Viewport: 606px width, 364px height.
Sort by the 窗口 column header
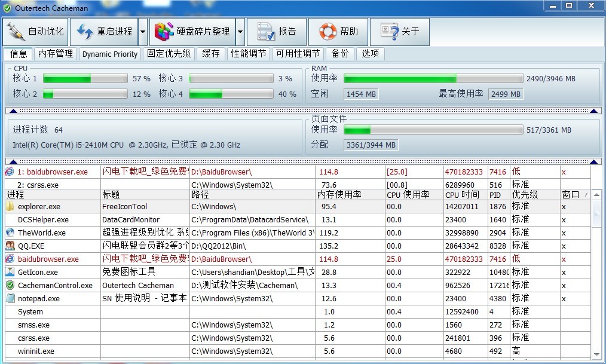click(576, 195)
